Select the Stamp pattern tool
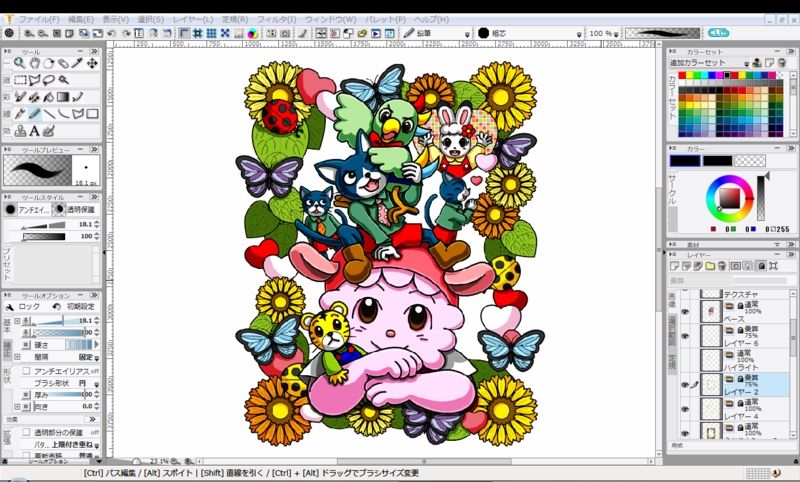 [x=20, y=131]
